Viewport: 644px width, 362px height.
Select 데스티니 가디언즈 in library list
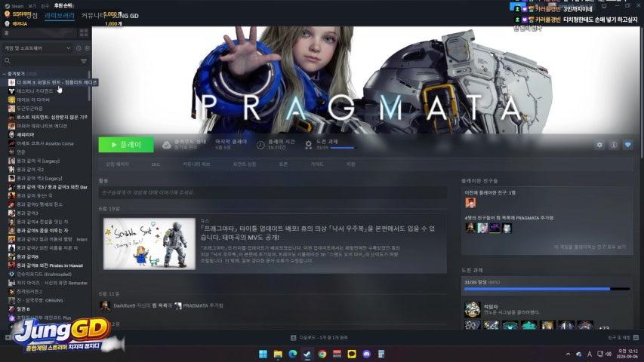(35, 91)
